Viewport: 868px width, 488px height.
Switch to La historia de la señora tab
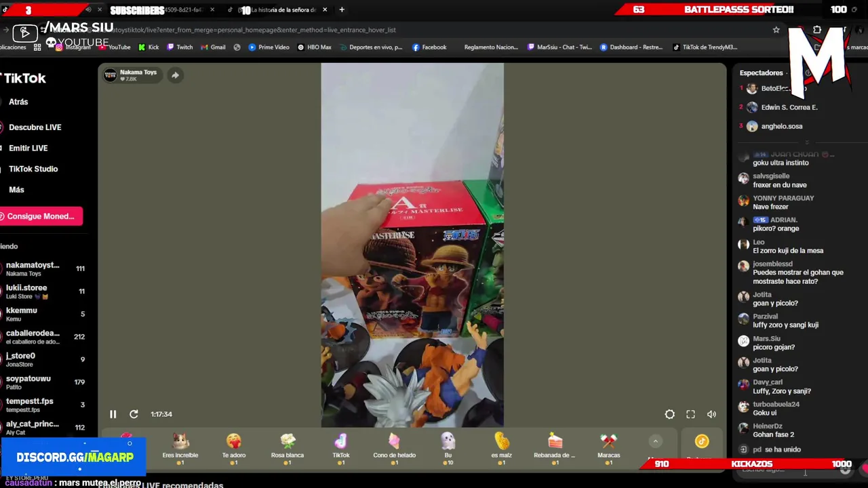click(x=278, y=9)
